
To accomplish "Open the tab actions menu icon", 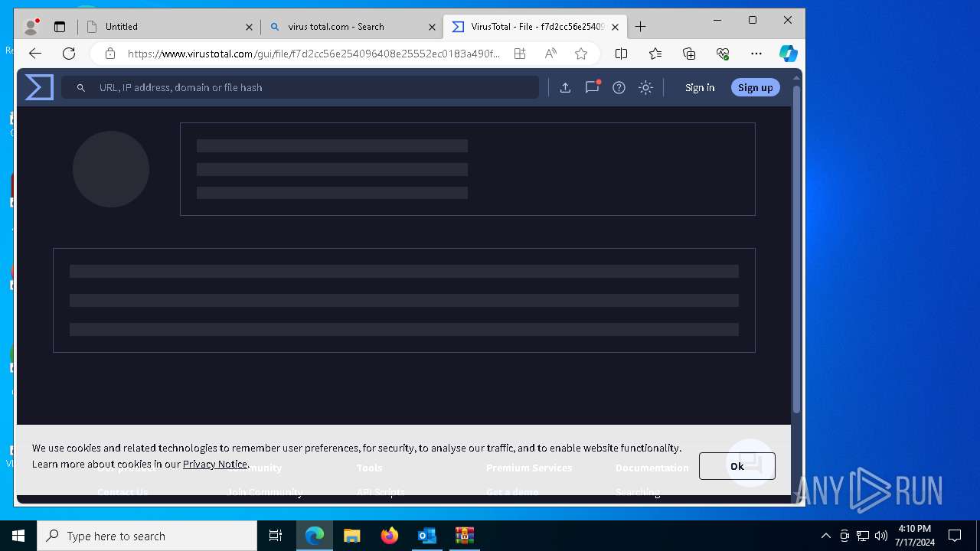I will tap(60, 27).
